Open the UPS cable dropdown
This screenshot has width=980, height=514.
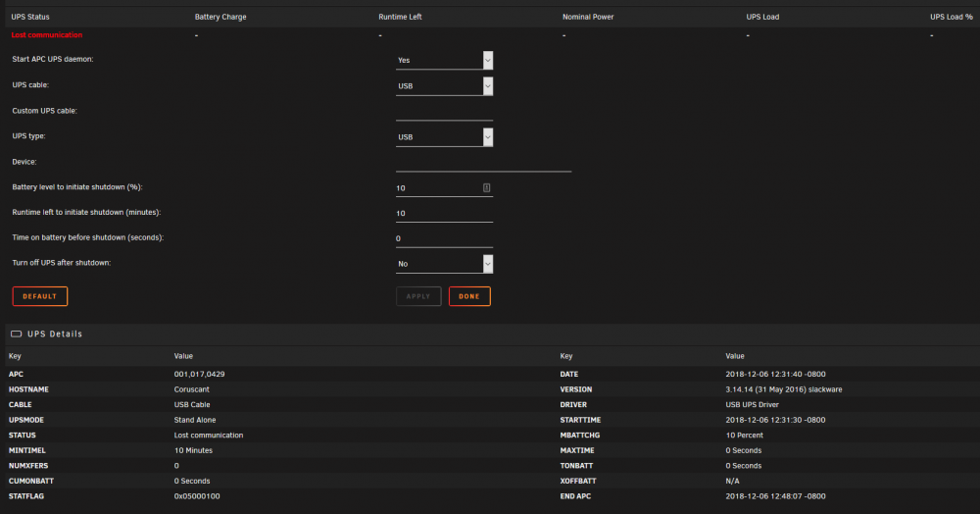click(444, 86)
